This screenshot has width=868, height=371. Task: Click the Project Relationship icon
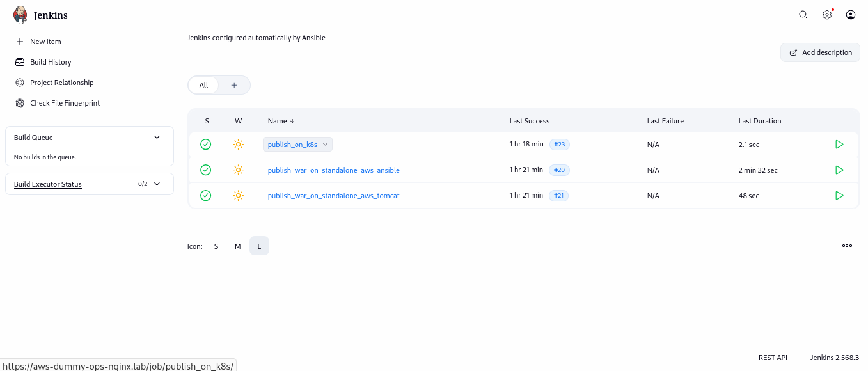(20, 83)
